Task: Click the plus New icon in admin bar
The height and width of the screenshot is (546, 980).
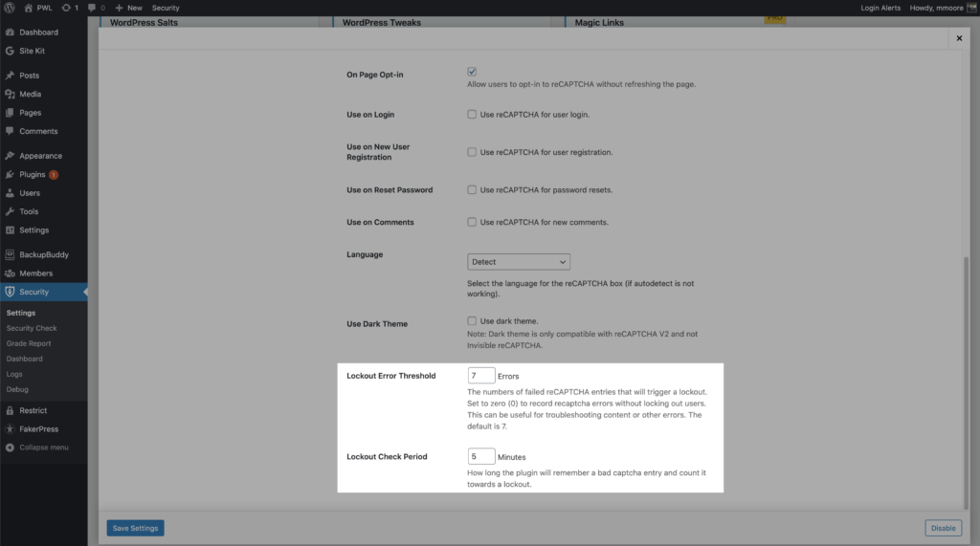Action: pyautogui.click(x=119, y=8)
